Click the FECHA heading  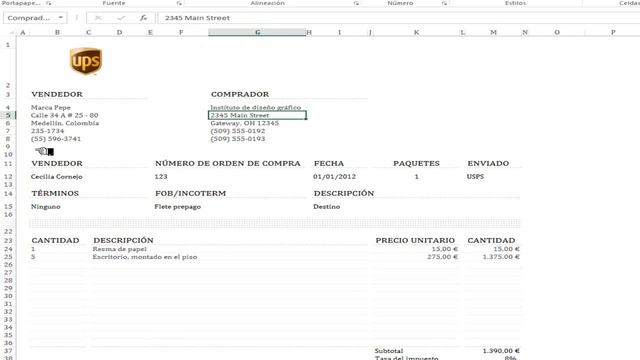pos(329,163)
